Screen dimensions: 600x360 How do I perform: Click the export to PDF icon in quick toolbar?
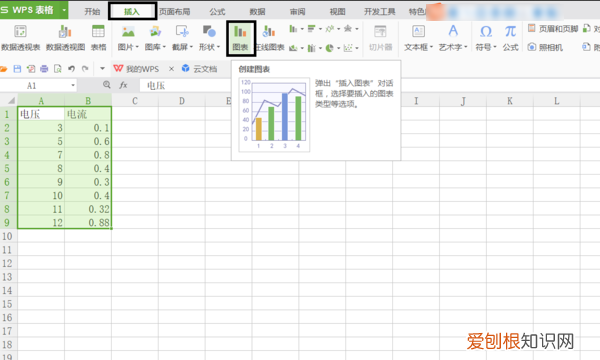pos(31,69)
